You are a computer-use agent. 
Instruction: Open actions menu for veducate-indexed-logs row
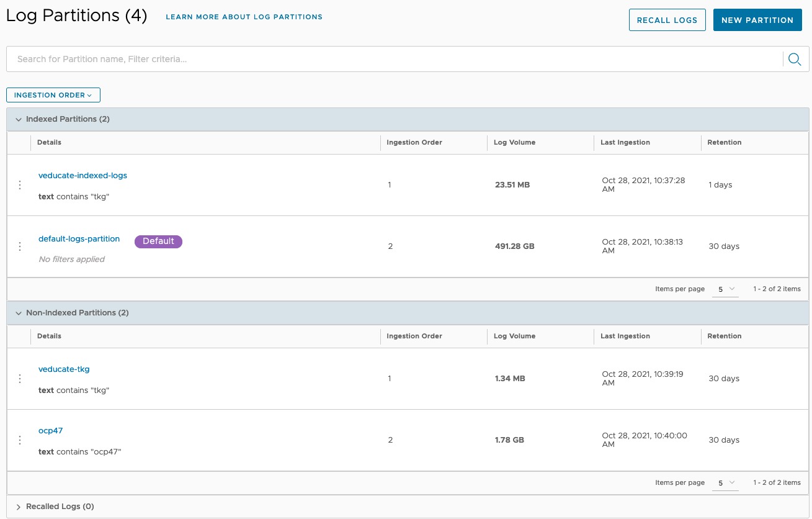pos(20,185)
